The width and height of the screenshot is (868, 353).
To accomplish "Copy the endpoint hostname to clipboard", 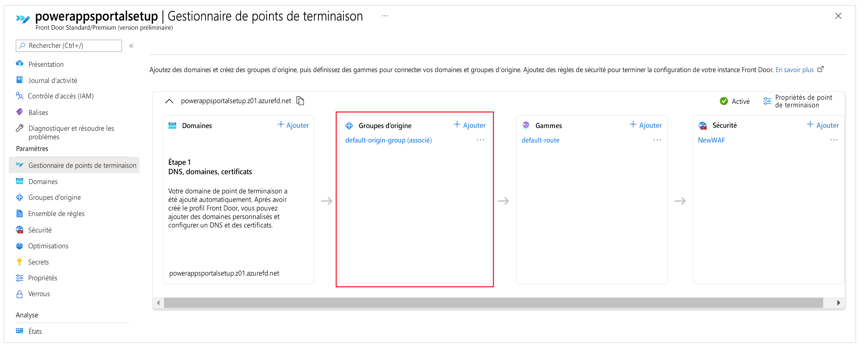I will tap(300, 101).
